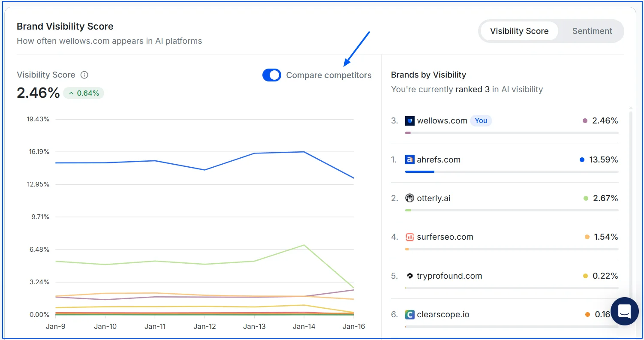644x340 pixels.
Task: Click the 16.19% y-axis label
Action: pos(38,152)
